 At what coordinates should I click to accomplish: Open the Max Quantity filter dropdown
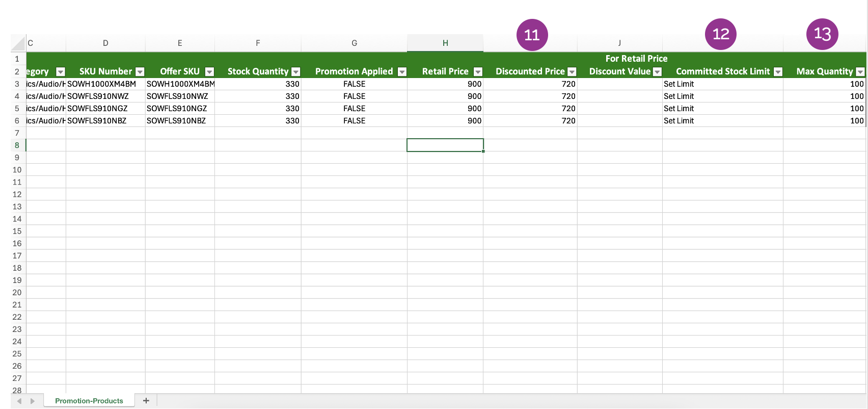(x=860, y=72)
